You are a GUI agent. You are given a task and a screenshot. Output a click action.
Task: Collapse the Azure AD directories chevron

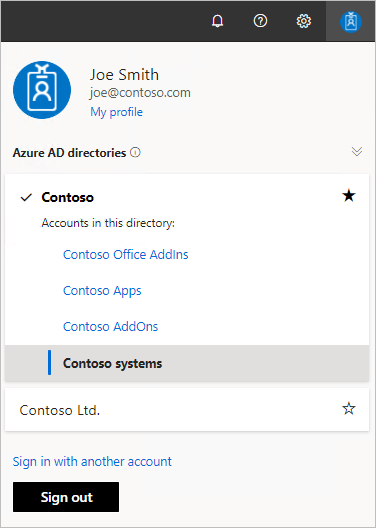coord(357,152)
